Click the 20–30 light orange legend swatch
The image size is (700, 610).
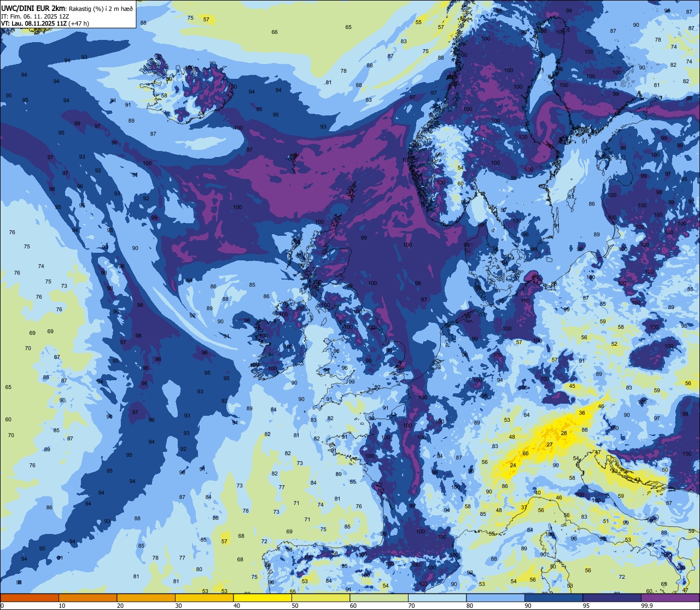146,597
